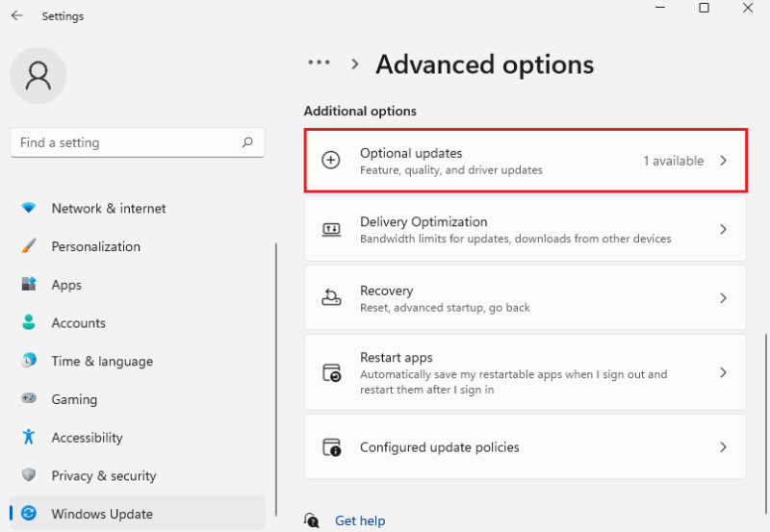Click the Time & language globe icon

click(29, 360)
